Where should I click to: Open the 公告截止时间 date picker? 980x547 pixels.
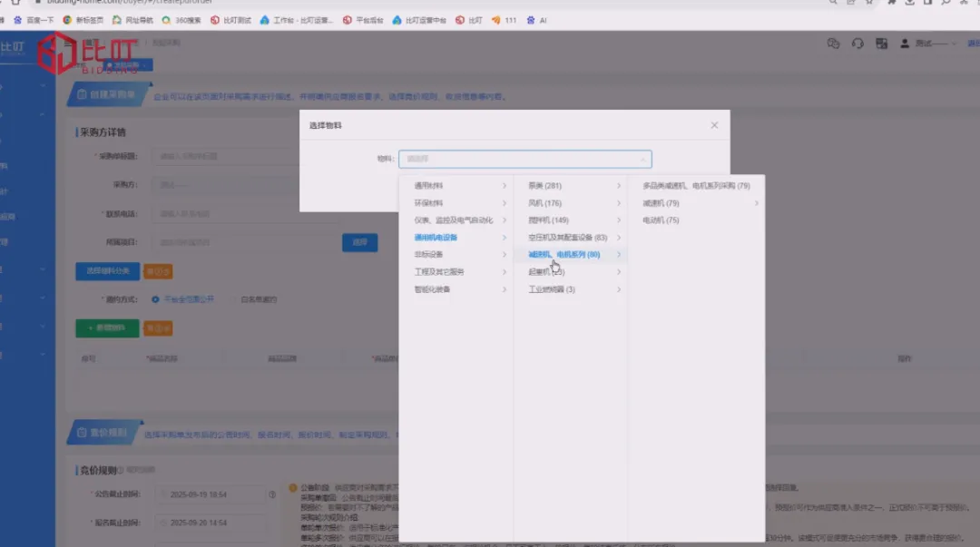tap(211, 494)
